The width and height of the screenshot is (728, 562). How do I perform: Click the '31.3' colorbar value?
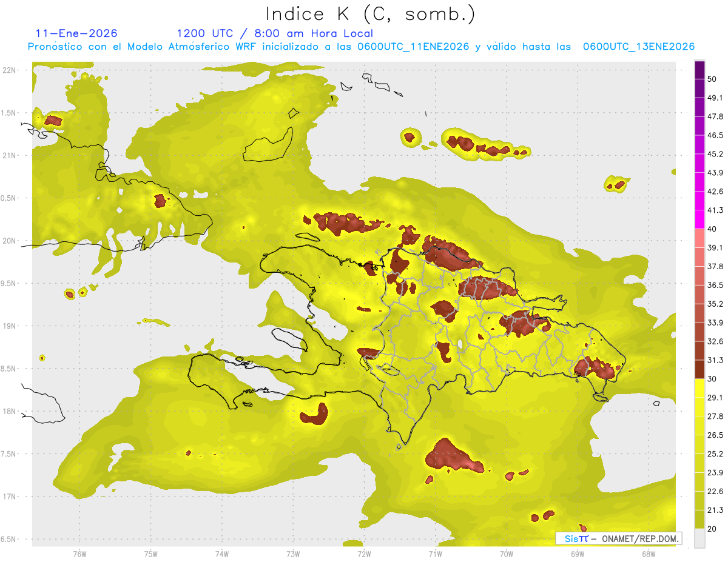point(715,360)
